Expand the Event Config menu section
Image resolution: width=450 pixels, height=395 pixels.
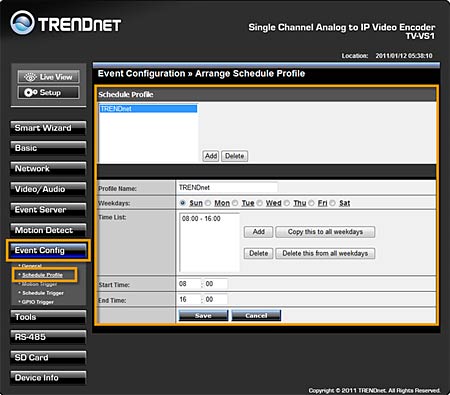coord(48,250)
